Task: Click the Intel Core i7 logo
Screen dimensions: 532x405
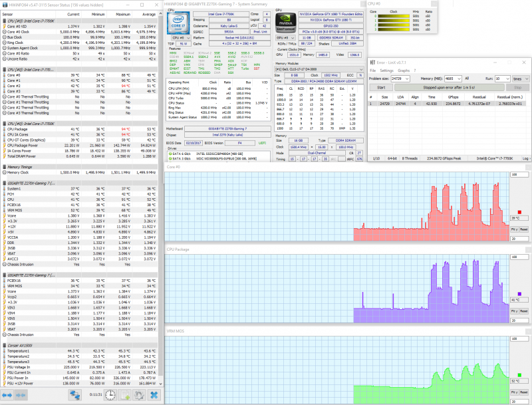Action: [x=178, y=23]
